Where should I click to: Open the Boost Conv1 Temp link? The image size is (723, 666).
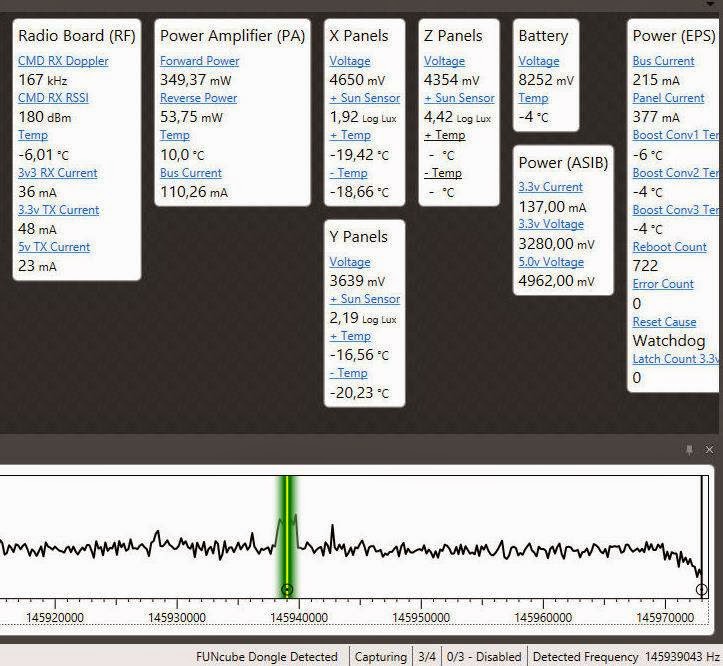(x=676, y=135)
